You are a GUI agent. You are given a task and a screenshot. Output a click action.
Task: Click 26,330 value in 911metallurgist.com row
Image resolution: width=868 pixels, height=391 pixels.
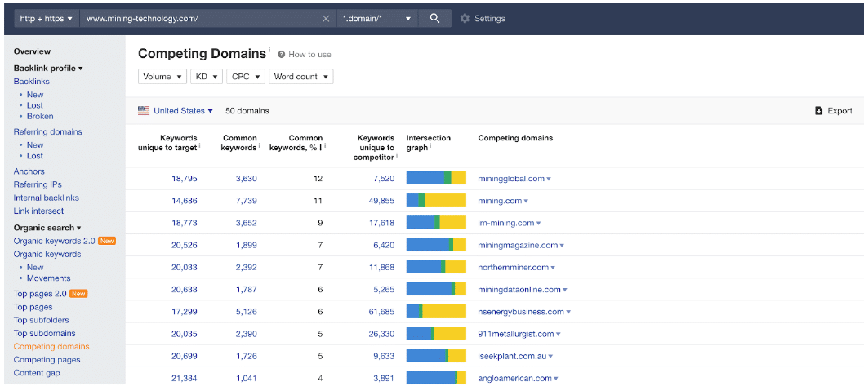(x=381, y=334)
